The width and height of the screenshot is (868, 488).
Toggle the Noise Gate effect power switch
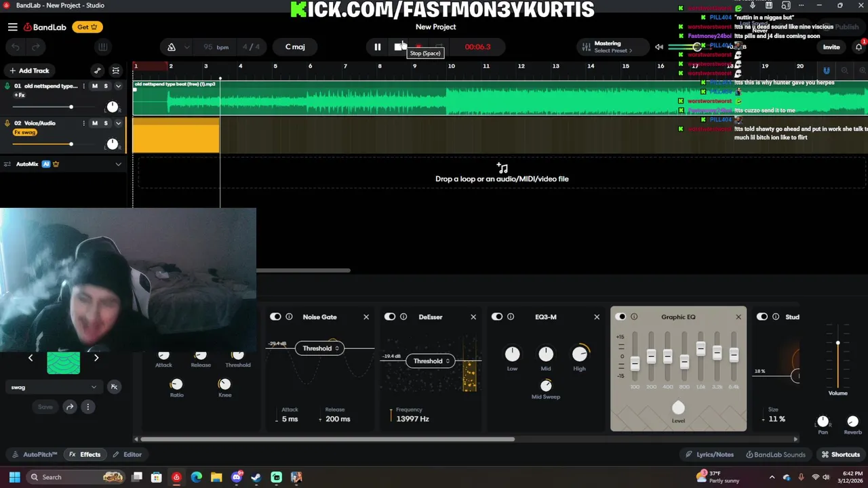point(275,317)
